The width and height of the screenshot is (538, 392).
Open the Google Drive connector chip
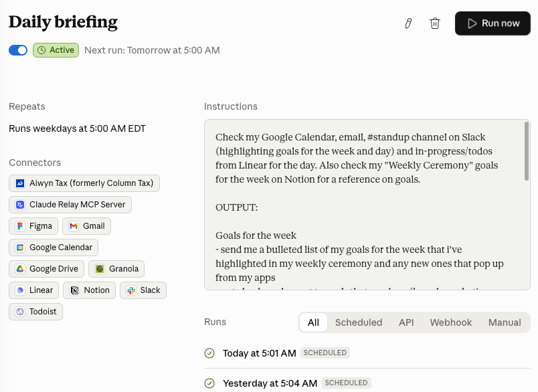(47, 269)
